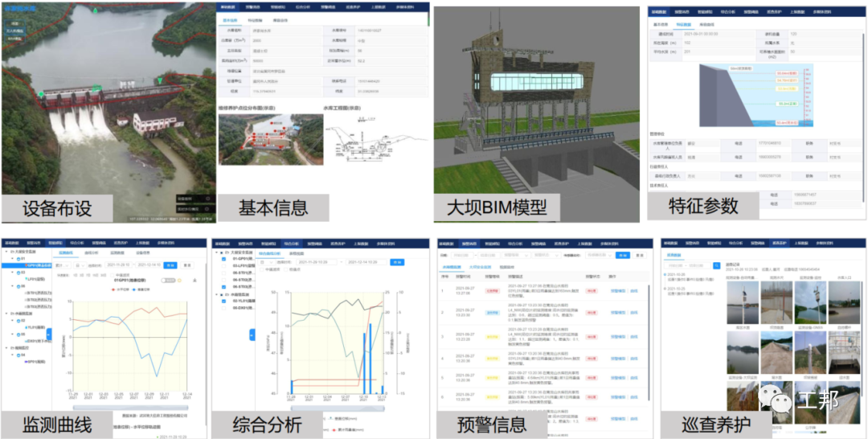Open the 累计 dropdown in 监测曲线 panel
868x439 pixels.
tap(62, 265)
